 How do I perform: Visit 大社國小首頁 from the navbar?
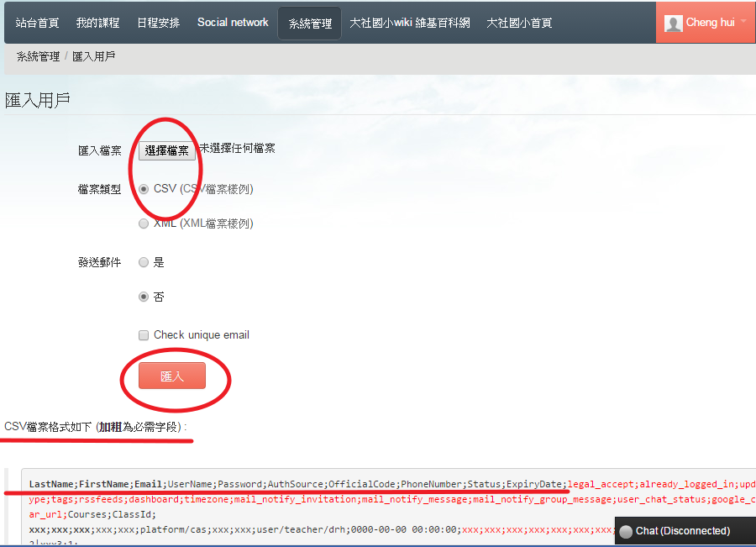point(519,23)
